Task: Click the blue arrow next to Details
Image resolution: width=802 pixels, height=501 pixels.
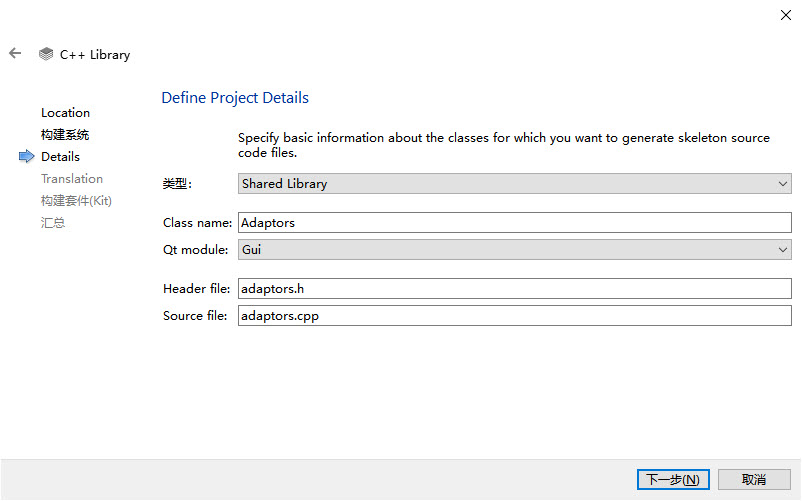Action: tap(27, 156)
